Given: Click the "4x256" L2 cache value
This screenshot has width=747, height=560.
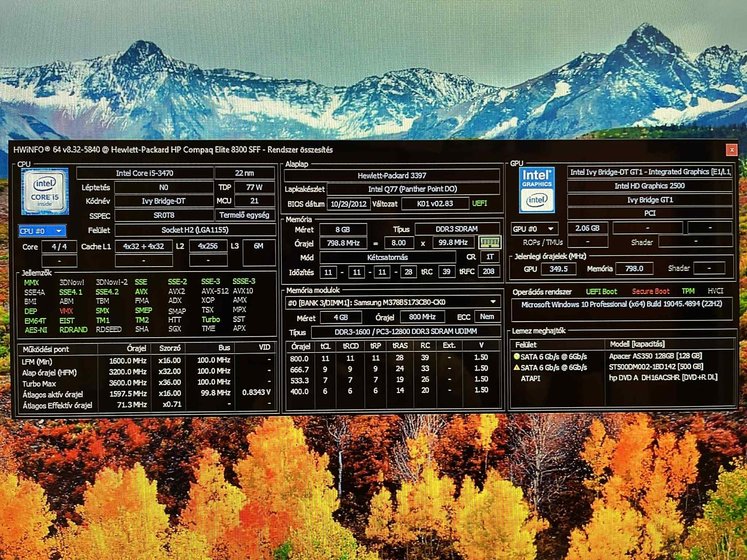Looking at the screenshot, I should 208,247.
